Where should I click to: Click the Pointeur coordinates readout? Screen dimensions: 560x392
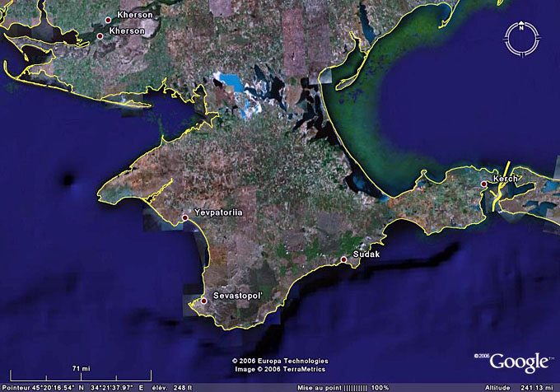point(74,387)
